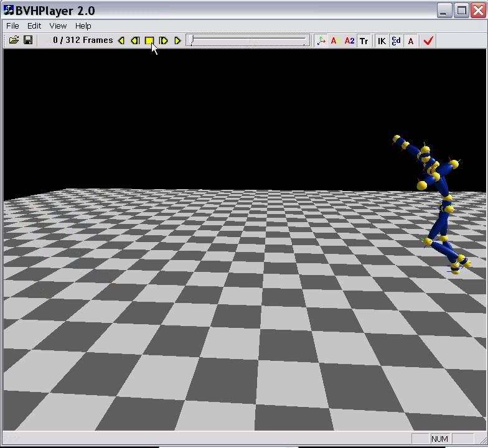Click the 0 / 312 Frames counter
Image resolution: width=488 pixels, height=448 pixels.
click(x=83, y=40)
